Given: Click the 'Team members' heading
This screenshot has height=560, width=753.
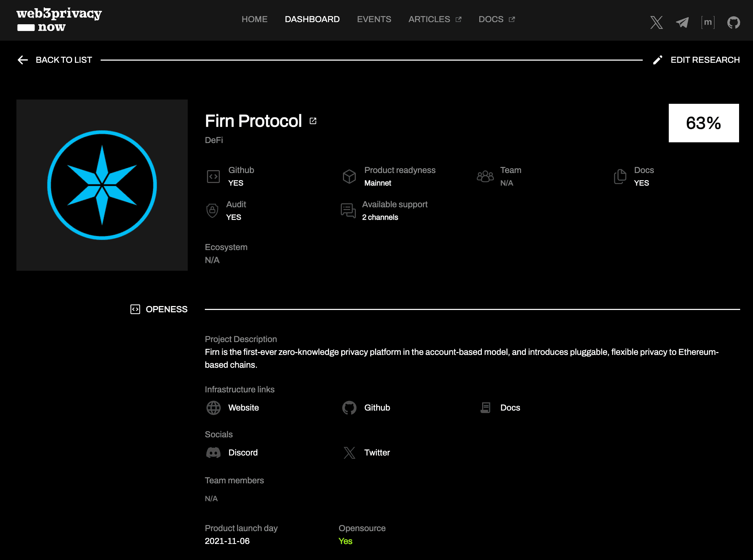Looking at the screenshot, I should pos(234,480).
